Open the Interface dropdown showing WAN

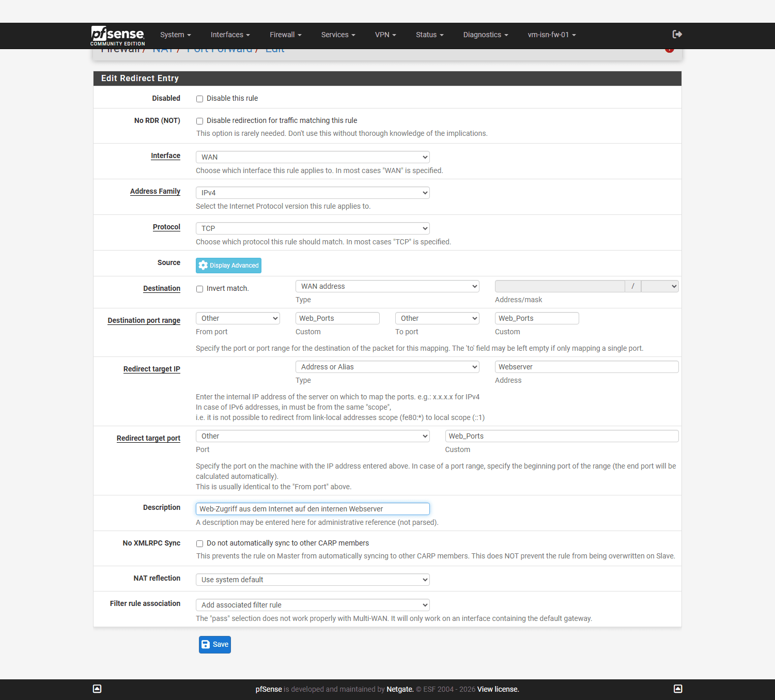(313, 157)
